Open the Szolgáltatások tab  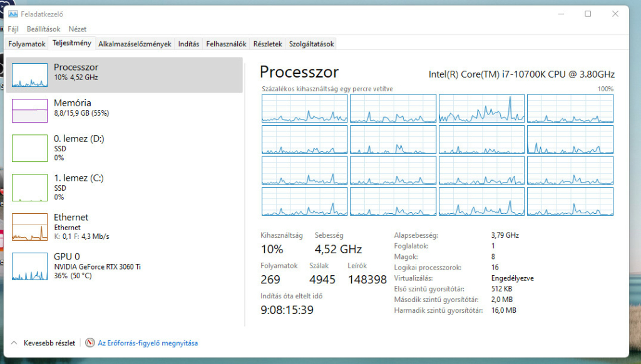311,44
